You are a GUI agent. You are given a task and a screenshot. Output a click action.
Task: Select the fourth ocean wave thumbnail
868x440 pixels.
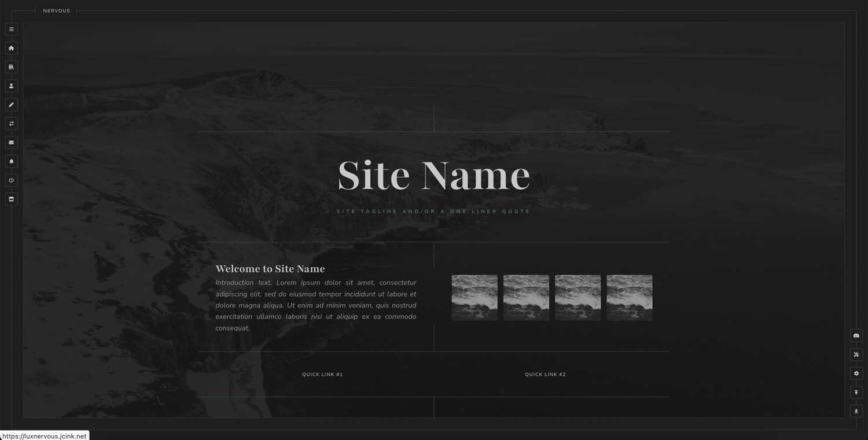[630, 298]
